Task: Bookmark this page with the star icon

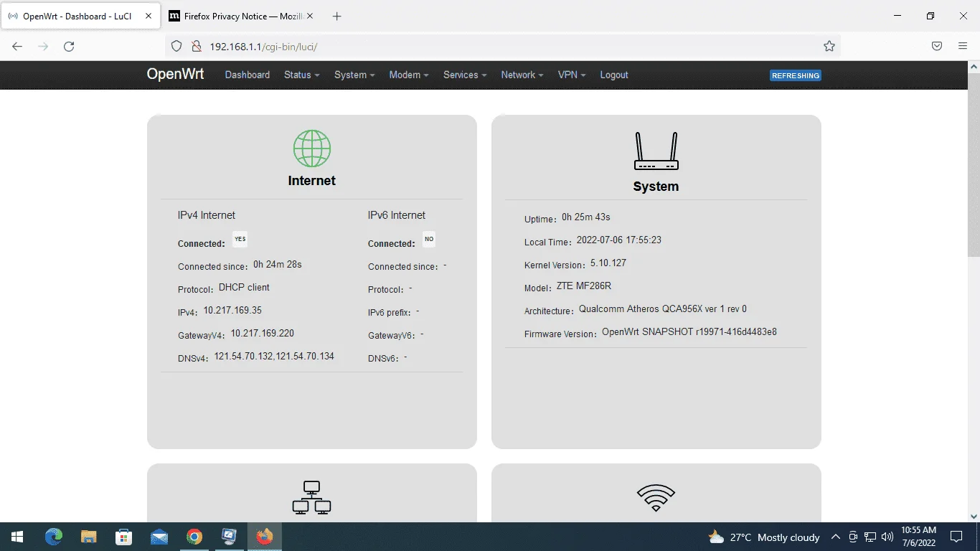Action: click(829, 46)
